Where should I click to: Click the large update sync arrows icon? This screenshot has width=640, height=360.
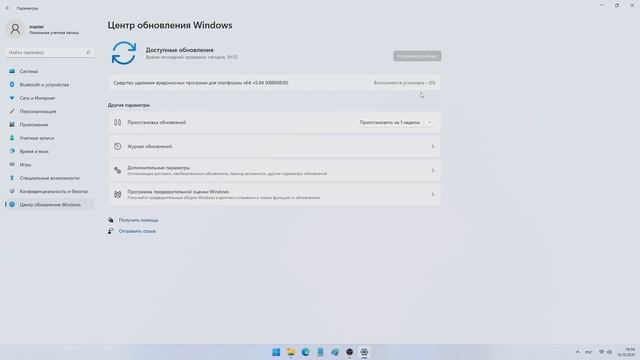point(124,53)
